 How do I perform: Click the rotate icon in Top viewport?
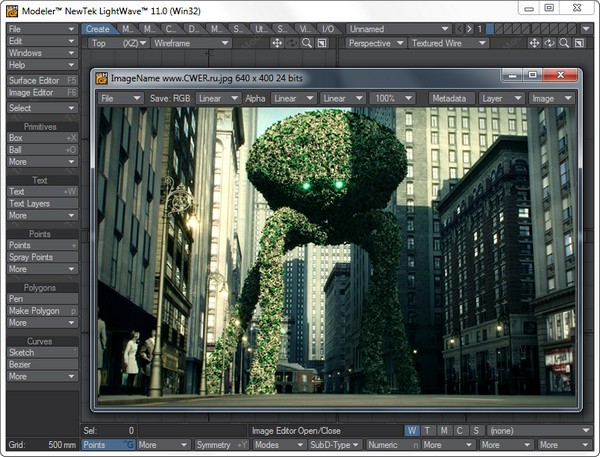[292, 43]
